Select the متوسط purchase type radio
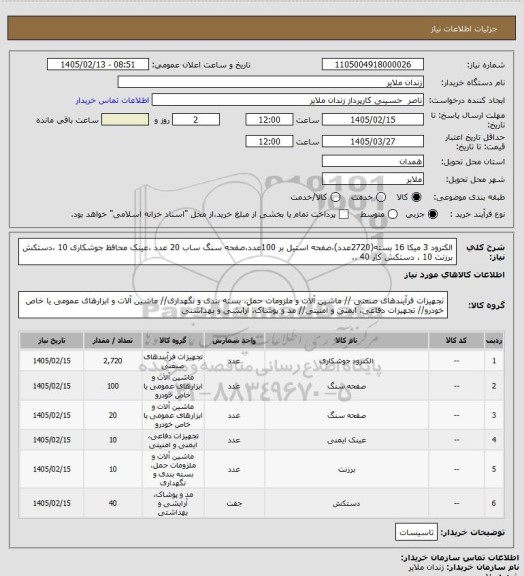Viewport: 524px width, 576px height. tap(392, 214)
